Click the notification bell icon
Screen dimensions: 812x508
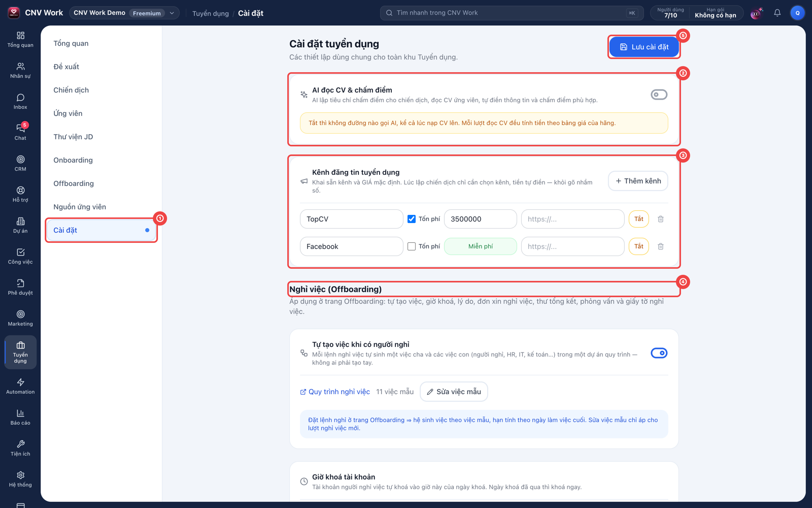coord(777,13)
